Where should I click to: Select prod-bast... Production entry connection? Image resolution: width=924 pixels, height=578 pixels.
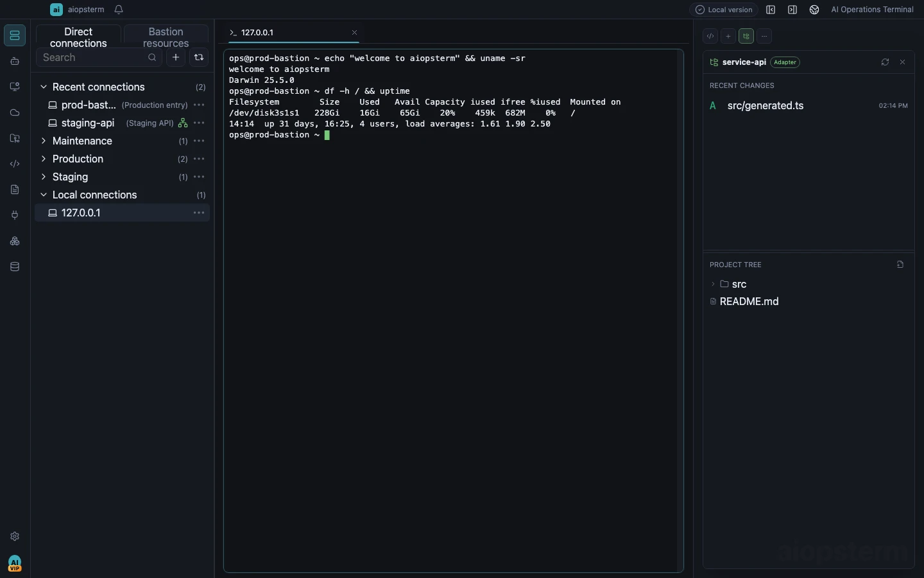click(122, 105)
